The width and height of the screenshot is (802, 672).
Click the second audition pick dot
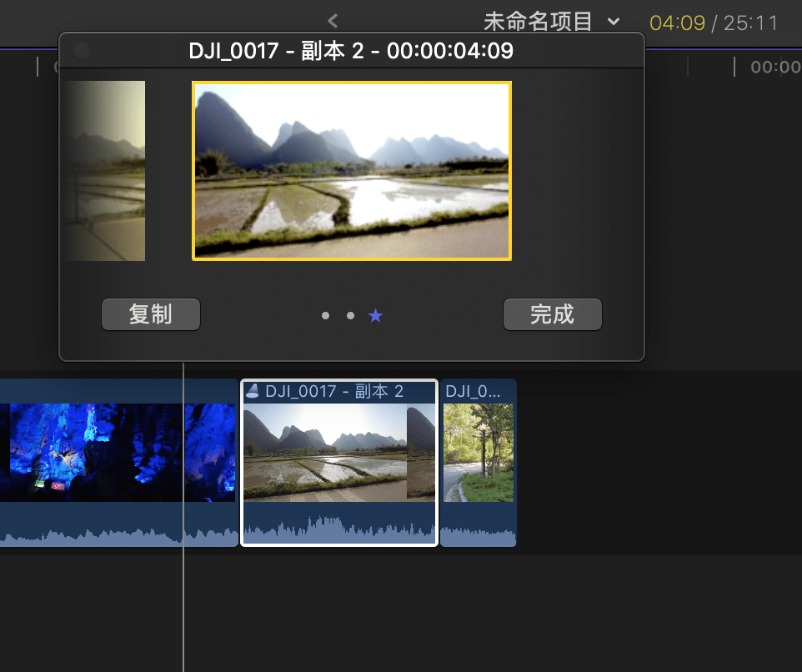coord(350,315)
